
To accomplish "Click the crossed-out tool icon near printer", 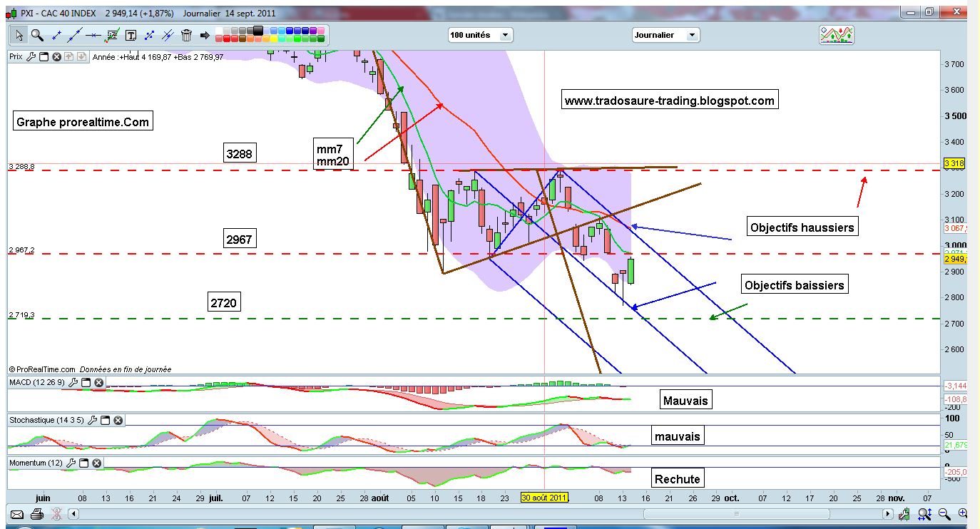I will [x=56, y=514].
